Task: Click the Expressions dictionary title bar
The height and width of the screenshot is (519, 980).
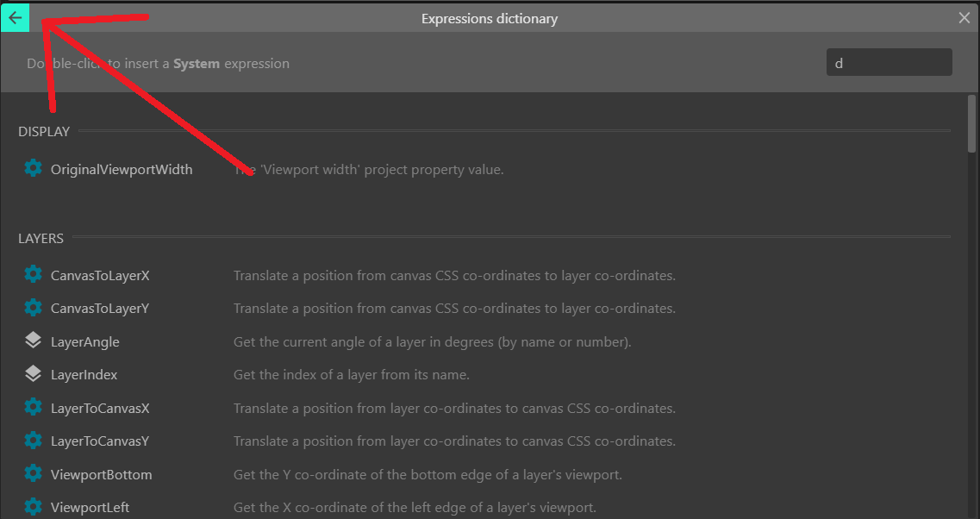Action: [x=489, y=17]
